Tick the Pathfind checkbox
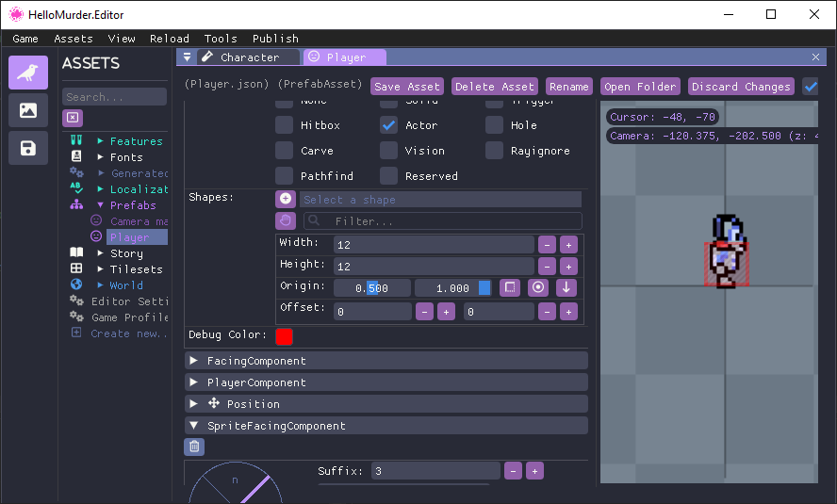This screenshot has width=837, height=504. click(x=284, y=176)
